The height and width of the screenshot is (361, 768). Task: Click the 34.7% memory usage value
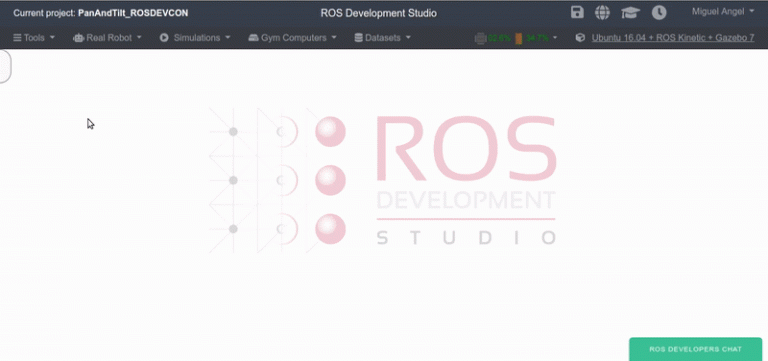tap(537, 38)
